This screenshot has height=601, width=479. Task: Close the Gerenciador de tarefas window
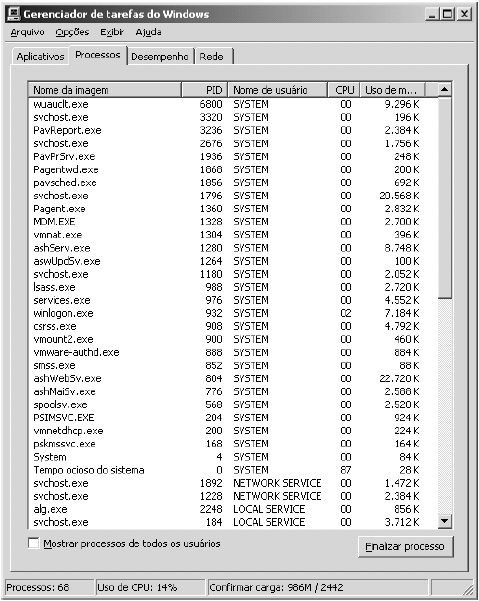[x=464, y=14]
